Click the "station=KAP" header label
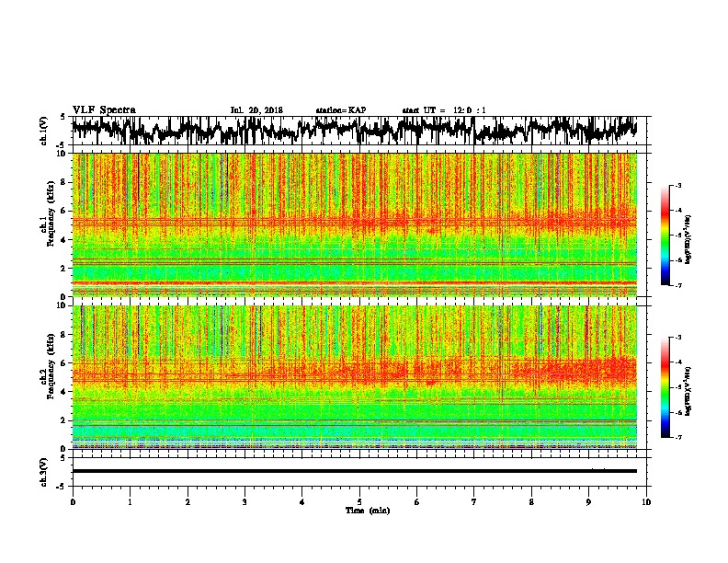 (x=341, y=110)
